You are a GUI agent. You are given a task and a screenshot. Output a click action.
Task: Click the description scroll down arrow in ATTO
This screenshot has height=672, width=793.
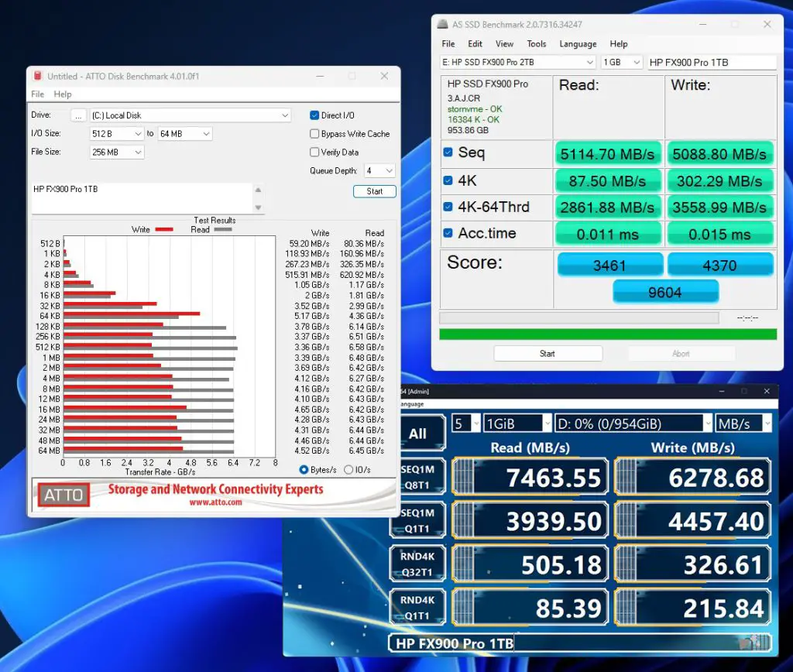[x=258, y=207]
